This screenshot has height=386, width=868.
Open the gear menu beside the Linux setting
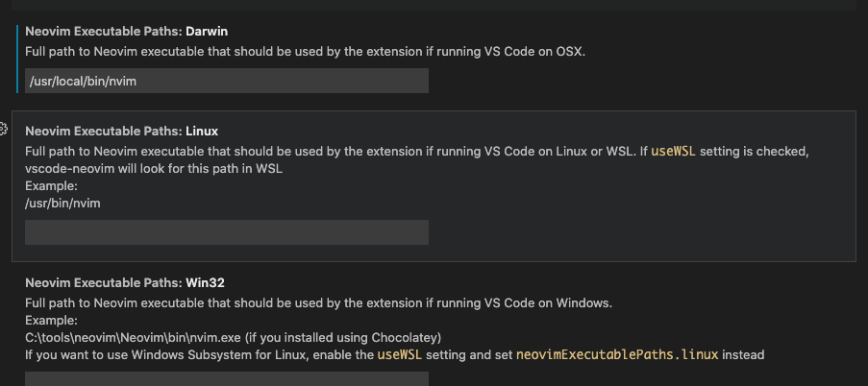pyautogui.click(x=3, y=130)
